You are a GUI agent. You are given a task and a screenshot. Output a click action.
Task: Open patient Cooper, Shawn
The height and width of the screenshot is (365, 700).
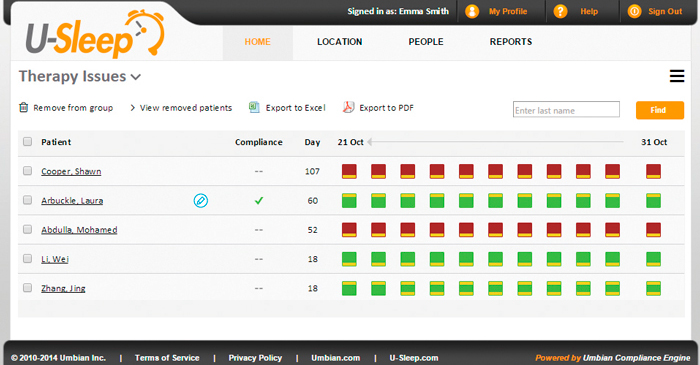[71, 171]
